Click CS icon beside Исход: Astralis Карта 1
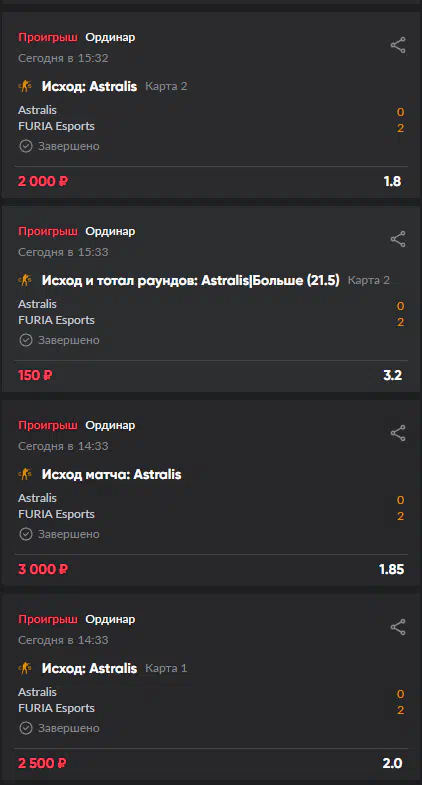Viewport: 422px width, 785px height. click(x=25, y=668)
